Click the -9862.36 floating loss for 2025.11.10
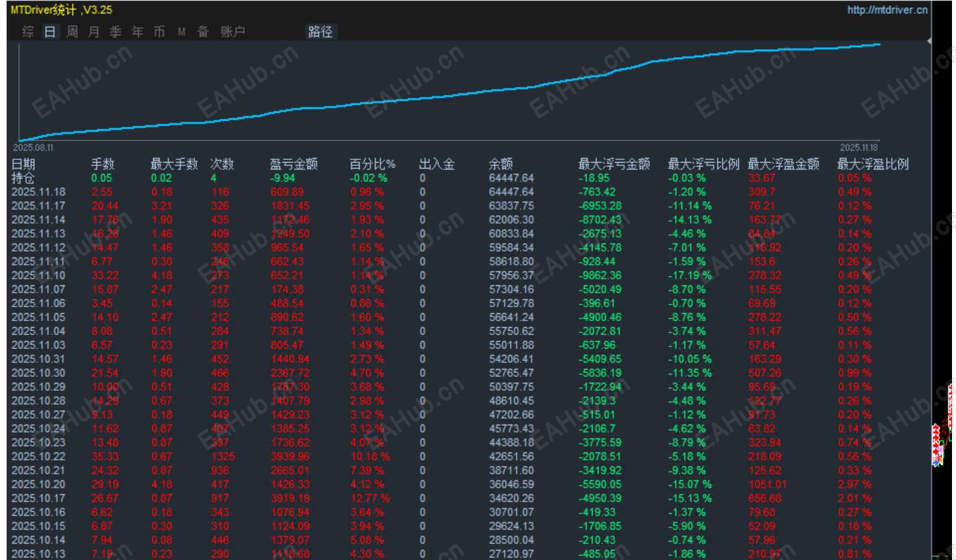 (600, 275)
